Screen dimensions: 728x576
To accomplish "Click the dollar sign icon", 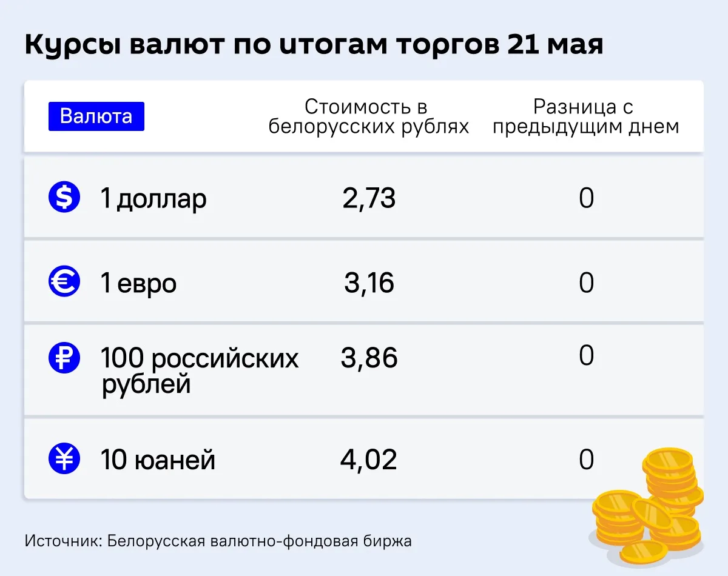I will coord(64,196).
